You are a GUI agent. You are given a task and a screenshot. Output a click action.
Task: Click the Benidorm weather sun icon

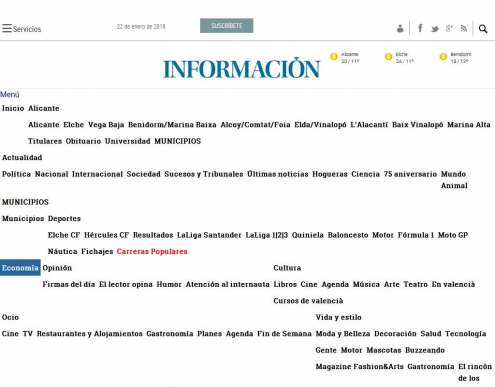click(443, 57)
